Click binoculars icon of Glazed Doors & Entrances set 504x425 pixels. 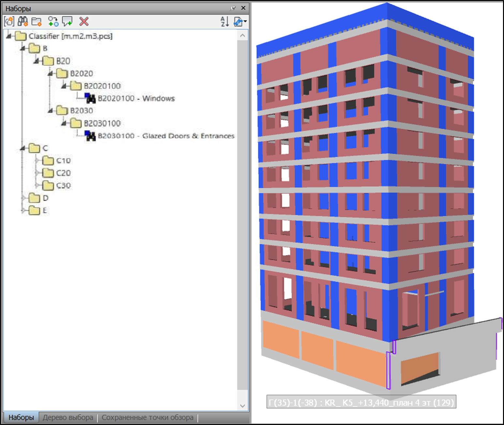tap(90, 136)
